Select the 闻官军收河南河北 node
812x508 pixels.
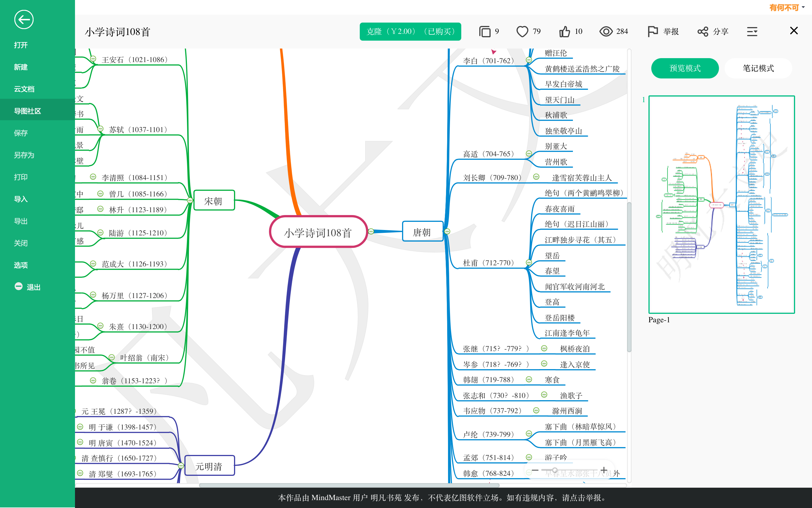pyautogui.click(x=575, y=286)
